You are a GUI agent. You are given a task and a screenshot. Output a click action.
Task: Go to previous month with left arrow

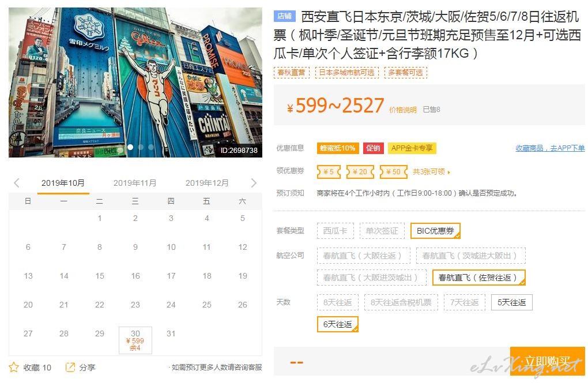[17, 183]
